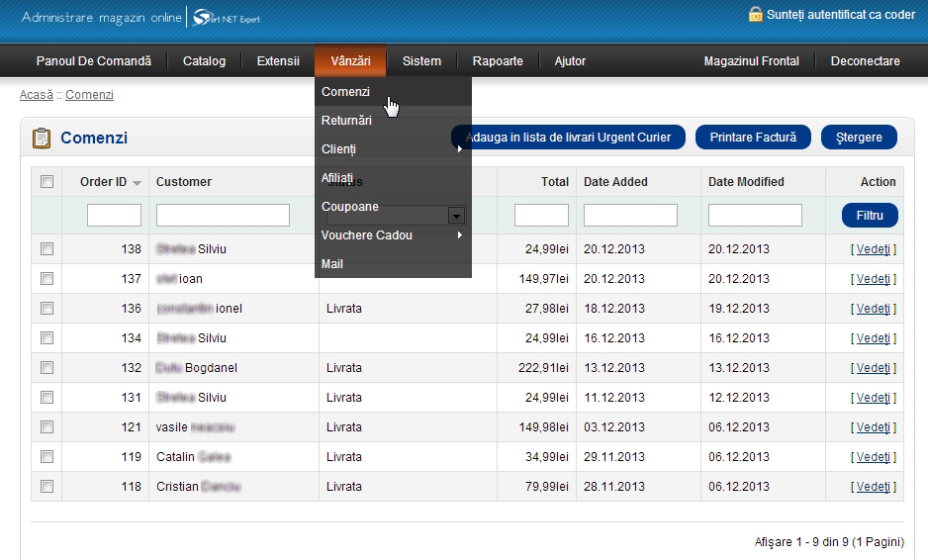Click the Start NET Expert logo
Viewport: 928px width, 560px height.
(227, 18)
